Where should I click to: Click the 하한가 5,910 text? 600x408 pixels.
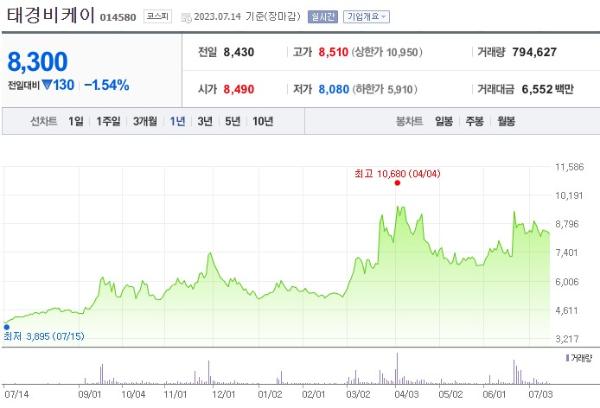tap(385, 89)
